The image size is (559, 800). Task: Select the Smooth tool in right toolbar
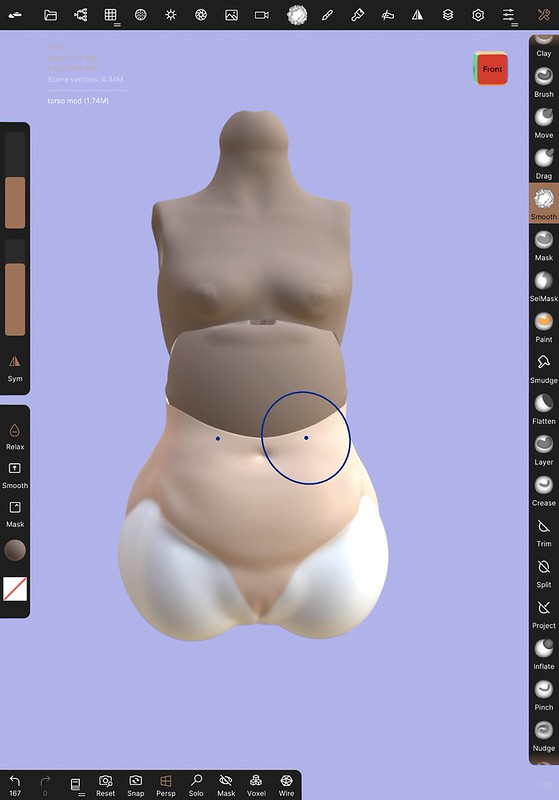point(544,204)
